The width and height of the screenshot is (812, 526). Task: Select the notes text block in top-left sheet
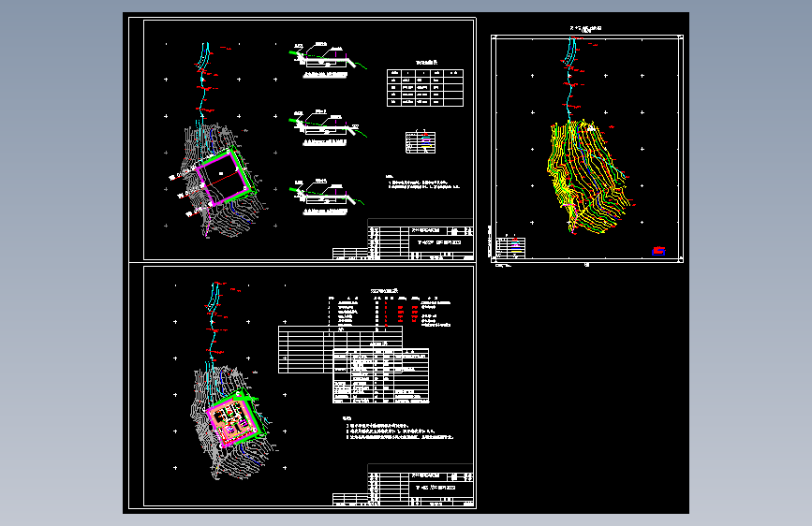click(x=422, y=183)
